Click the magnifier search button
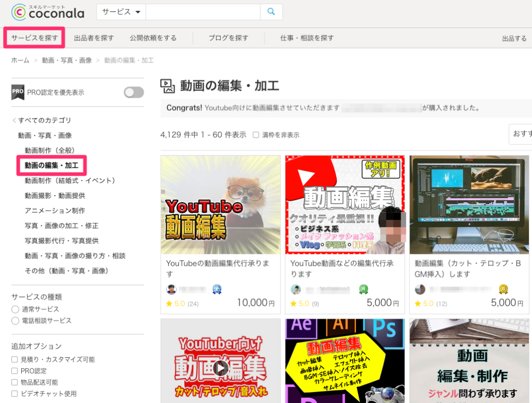The width and height of the screenshot is (532, 403). pos(271,11)
